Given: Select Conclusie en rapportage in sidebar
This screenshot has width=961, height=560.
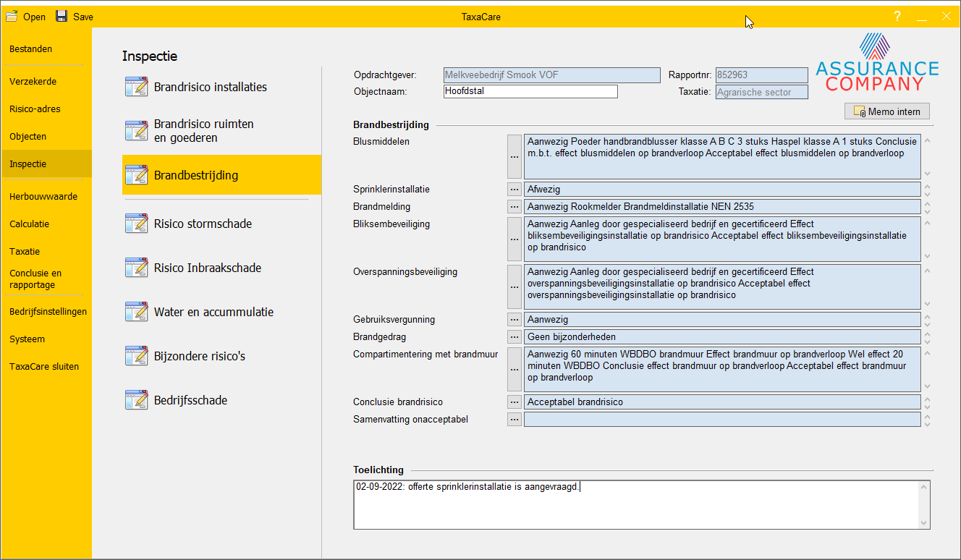Looking at the screenshot, I should 36,279.
